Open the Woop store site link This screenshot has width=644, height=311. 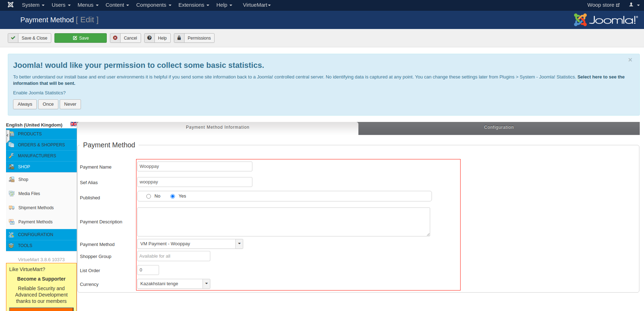[x=603, y=5]
